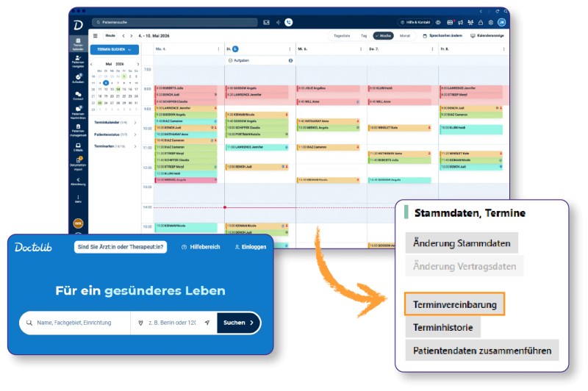
Task: Open Mehr three-dot sidebar menu
Action: [x=78, y=198]
